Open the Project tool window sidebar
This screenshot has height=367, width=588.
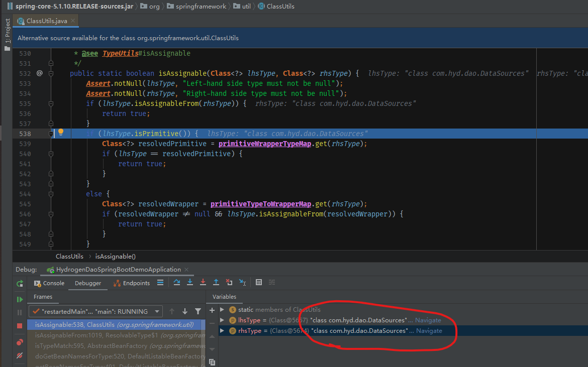coord(7,35)
